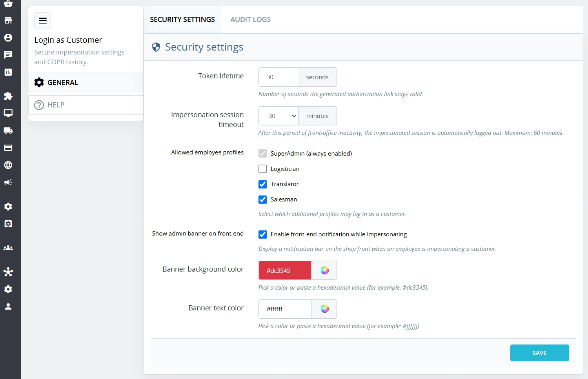Click the Translator label text
Screen dimensions: 588x379
point(285,184)
